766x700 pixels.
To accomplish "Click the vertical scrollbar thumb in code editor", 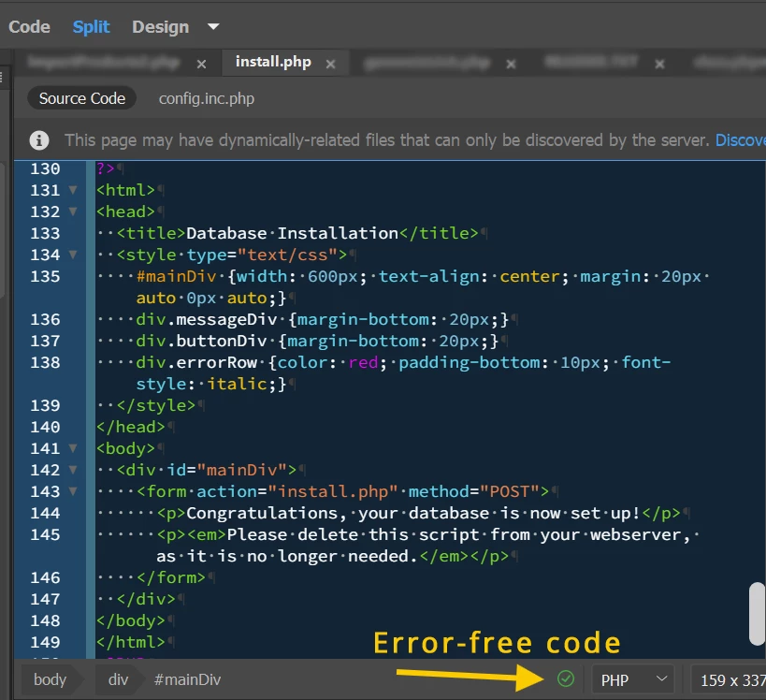I will 758,614.
